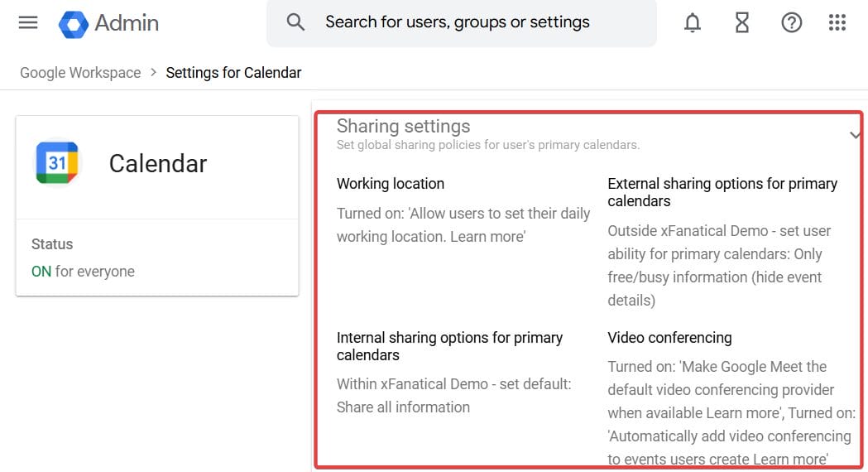Click Settings for Calendar breadcrumb

(233, 73)
